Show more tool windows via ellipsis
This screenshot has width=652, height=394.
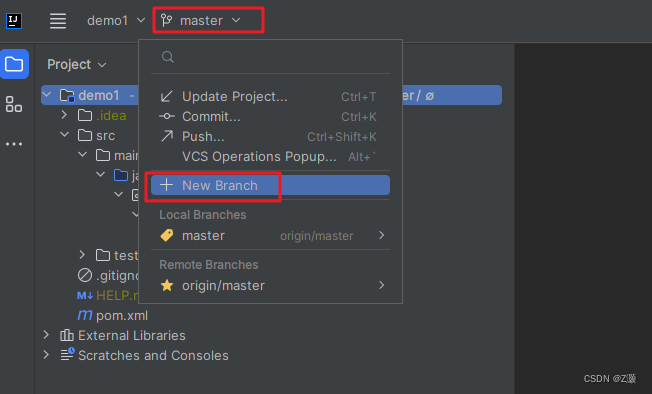[14, 144]
